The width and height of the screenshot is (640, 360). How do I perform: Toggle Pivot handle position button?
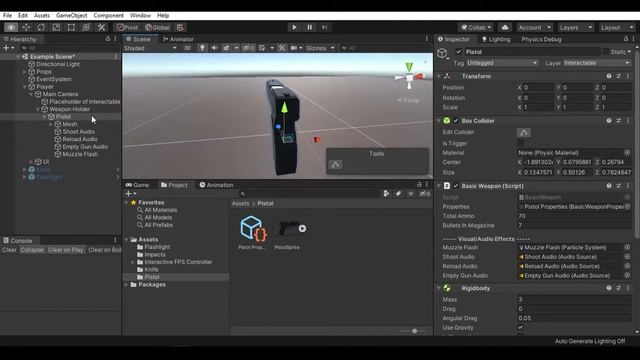[128, 27]
